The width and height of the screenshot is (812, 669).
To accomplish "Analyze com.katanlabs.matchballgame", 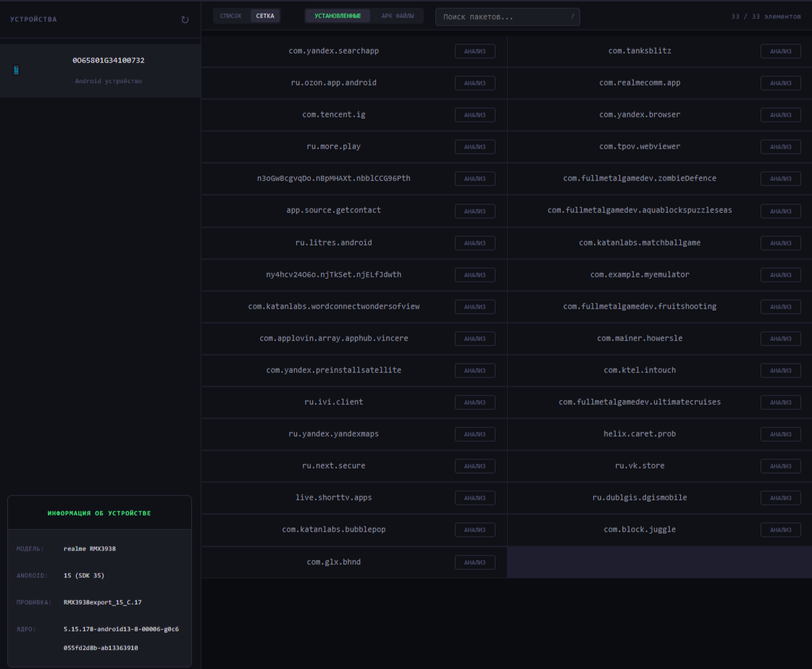I will (780, 243).
